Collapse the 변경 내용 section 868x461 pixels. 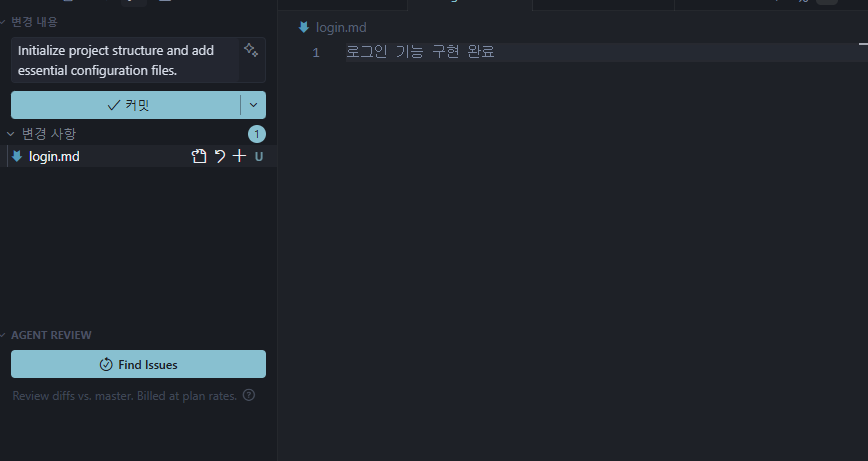[x=4, y=20]
